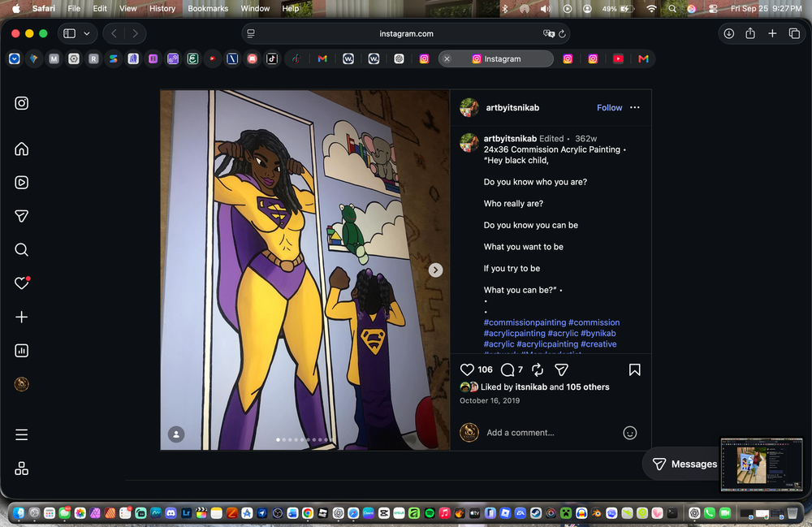Screen dimensions: 812x527
Task: Repost using the repost arrows icon
Action: (538, 369)
